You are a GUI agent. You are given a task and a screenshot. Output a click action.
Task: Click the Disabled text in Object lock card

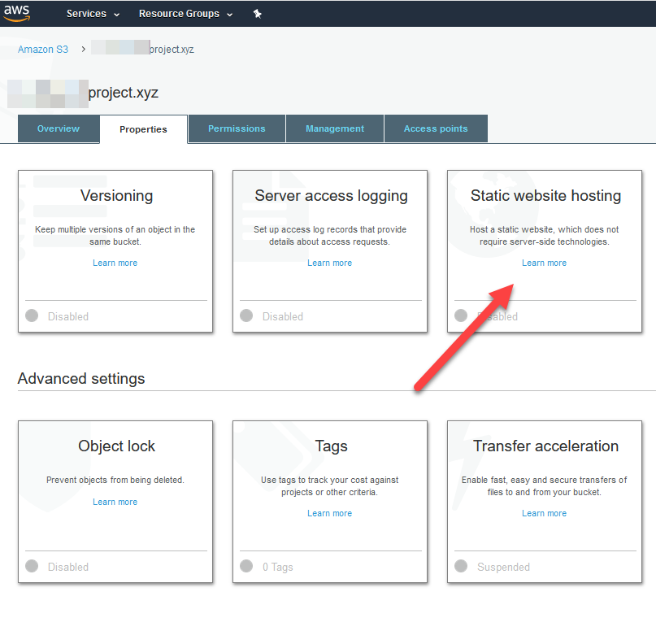pos(68,567)
